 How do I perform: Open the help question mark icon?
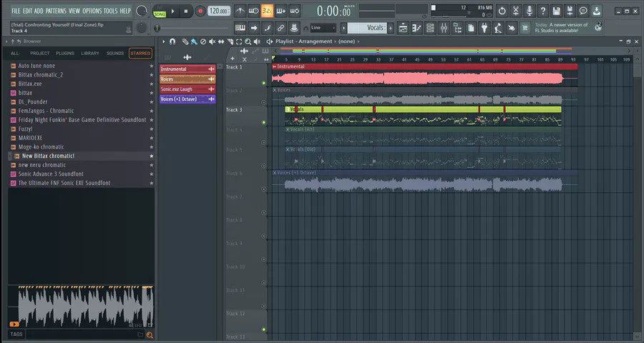click(x=542, y=11)
